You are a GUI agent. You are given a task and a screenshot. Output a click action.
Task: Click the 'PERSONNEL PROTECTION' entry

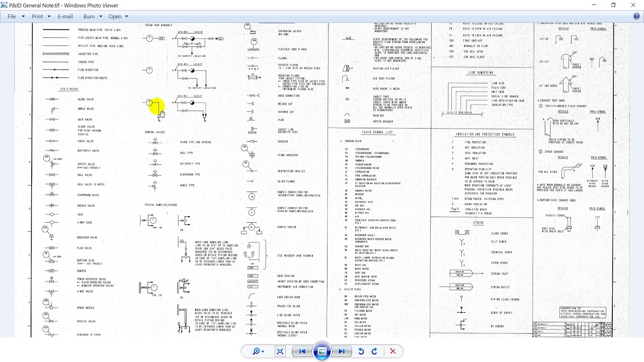click(478, 164)
